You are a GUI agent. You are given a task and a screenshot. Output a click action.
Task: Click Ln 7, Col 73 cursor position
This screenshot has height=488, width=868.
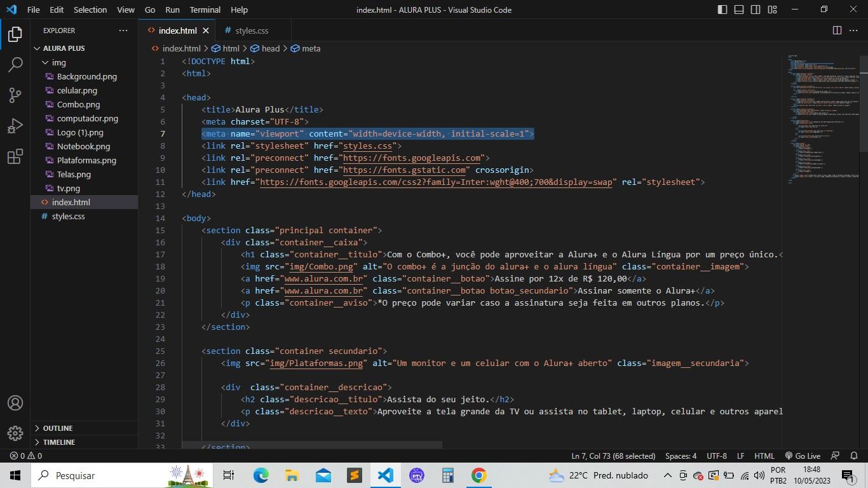(613, 456)
